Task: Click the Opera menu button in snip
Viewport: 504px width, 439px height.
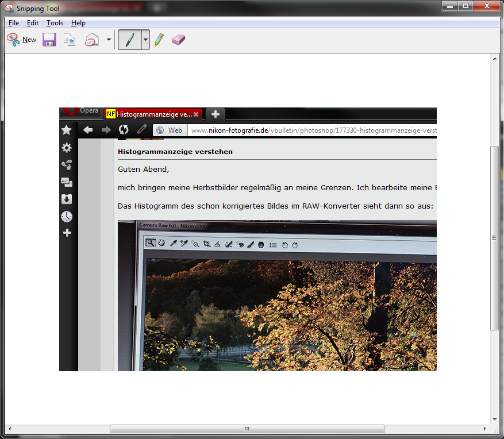Action: [x=80, y=111]
